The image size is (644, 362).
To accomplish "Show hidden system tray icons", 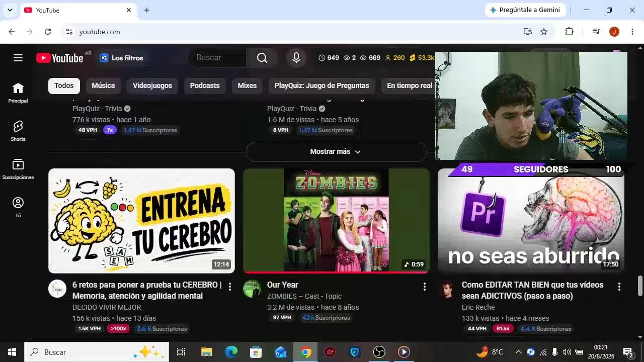I will point(519,352).
